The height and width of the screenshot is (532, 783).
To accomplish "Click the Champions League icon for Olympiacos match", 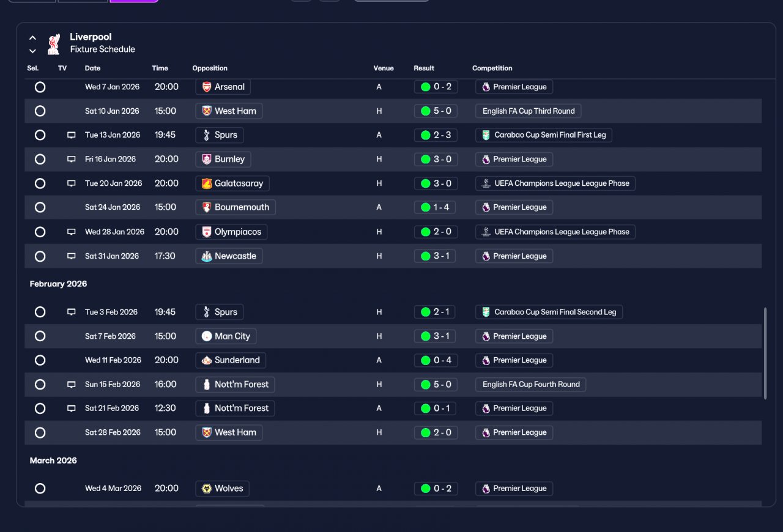I will click(486, 232).
